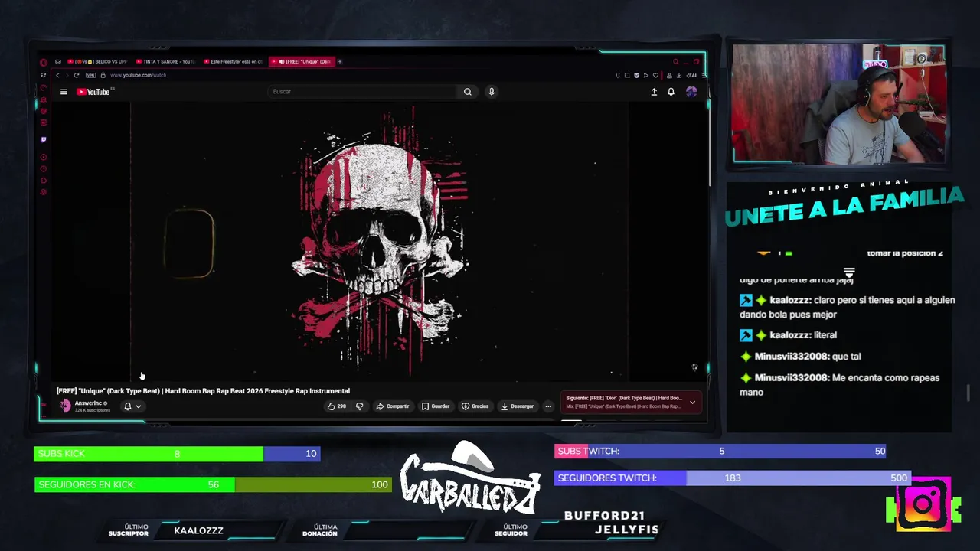Activate the voice search microphone icon
This screenshot has width=980, height=551.
click(x=492, y=92)
